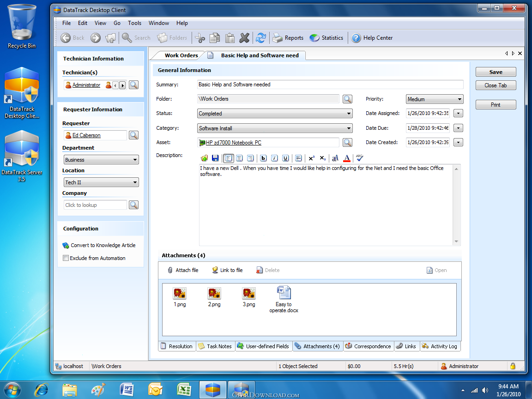Click the Delete X icon in toolbar
This screenshot has width=532, height=399.
[244, 38]
